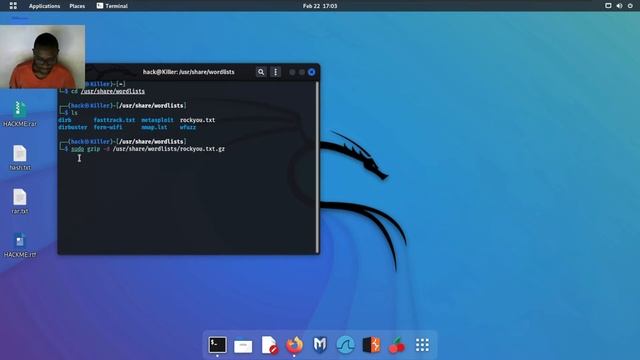Click the sudo gzip command line in the terminal
This screenshot has width=640, height=360.
[x=148, y=149]
